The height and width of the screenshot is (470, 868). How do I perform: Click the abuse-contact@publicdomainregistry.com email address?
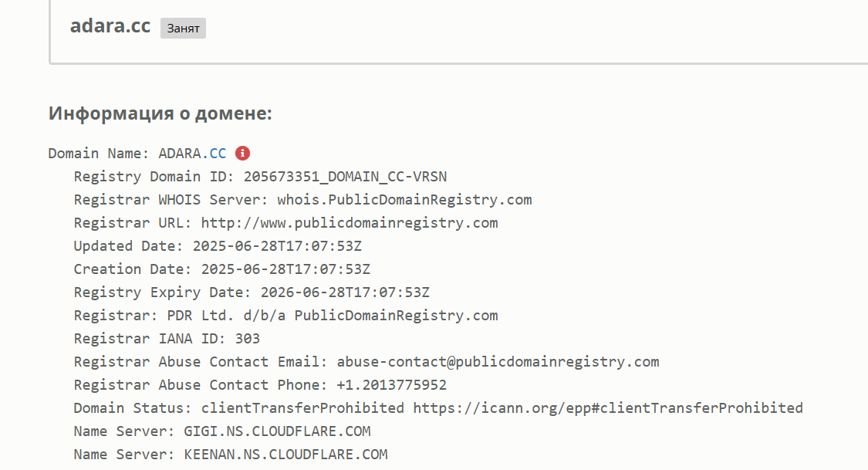(x=498, y=362)
